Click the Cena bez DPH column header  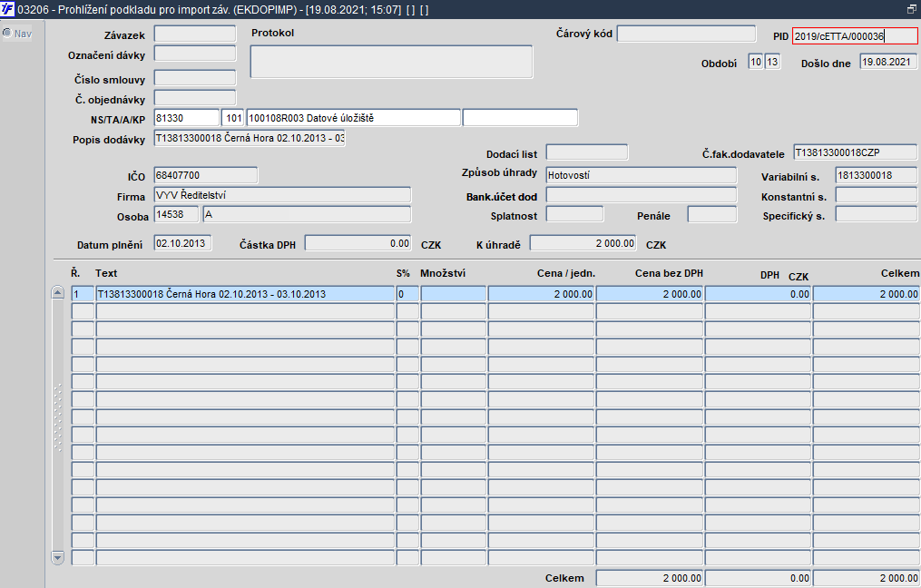coord(669,273)
